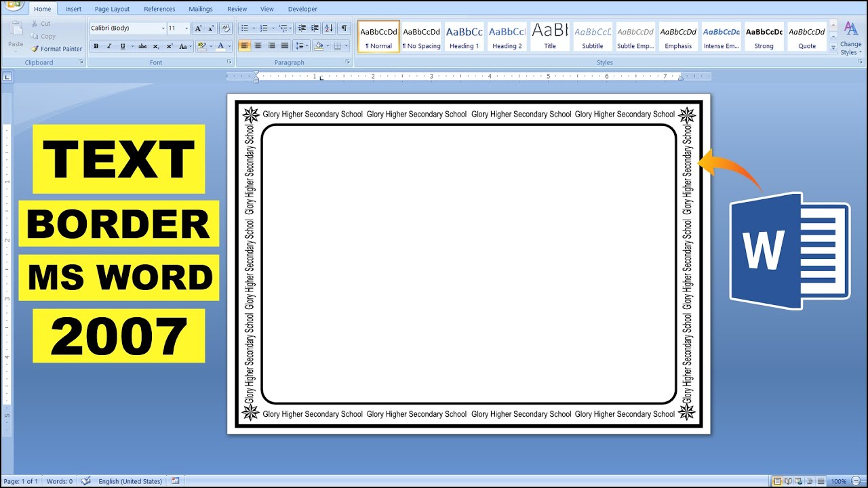This screenshot has width=868, height=488.
Task: Open the Line Spacing dropdown
Action: coord(302,46)
